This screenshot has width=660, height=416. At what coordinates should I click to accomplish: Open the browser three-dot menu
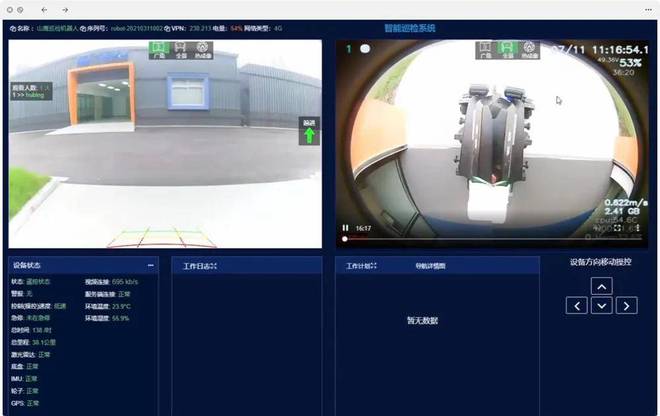pos(648,10)
